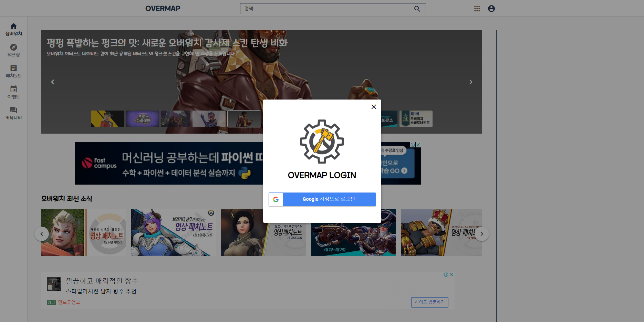Select the dark night town banner thumbnail
The height and width of the screenshot is (322, 644).
[x=176, y=119]
